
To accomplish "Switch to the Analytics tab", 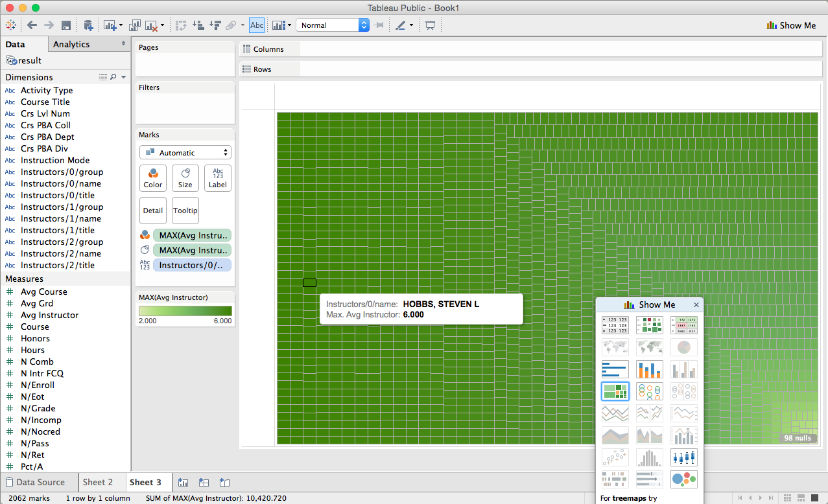I will [x=71, y=44].
